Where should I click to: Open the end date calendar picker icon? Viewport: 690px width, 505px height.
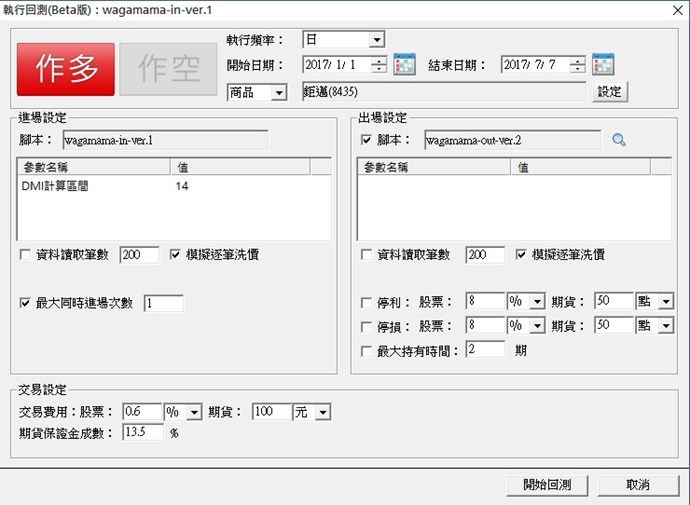click(602, 65)
